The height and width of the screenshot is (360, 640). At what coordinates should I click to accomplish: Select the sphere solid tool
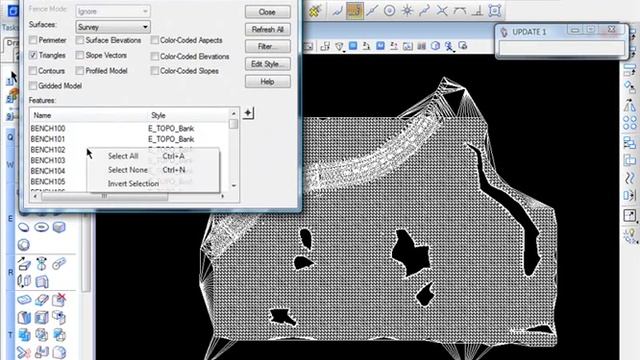point(24,245)
